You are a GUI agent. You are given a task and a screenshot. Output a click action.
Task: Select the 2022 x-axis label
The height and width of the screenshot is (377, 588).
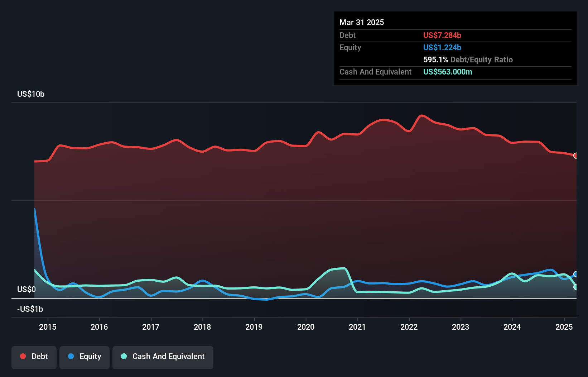[409, 327]
